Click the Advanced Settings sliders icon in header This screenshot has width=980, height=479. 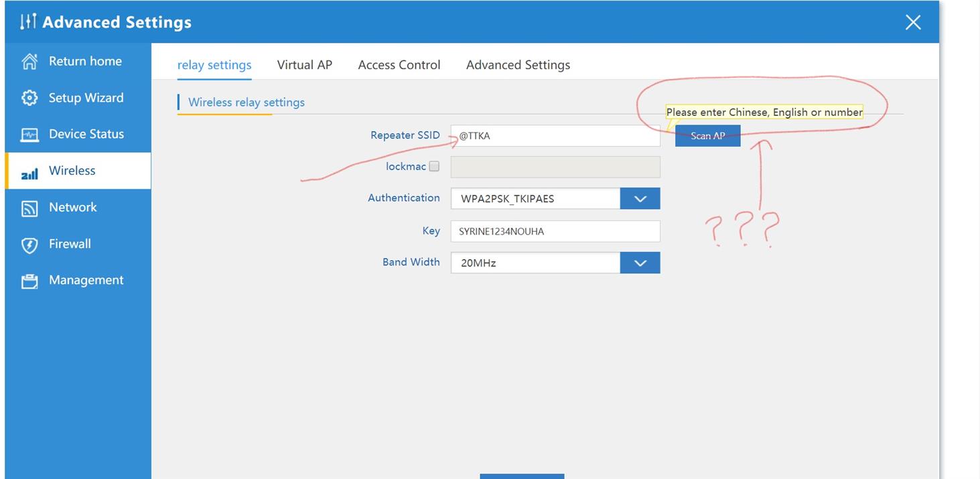coord(27,22)
